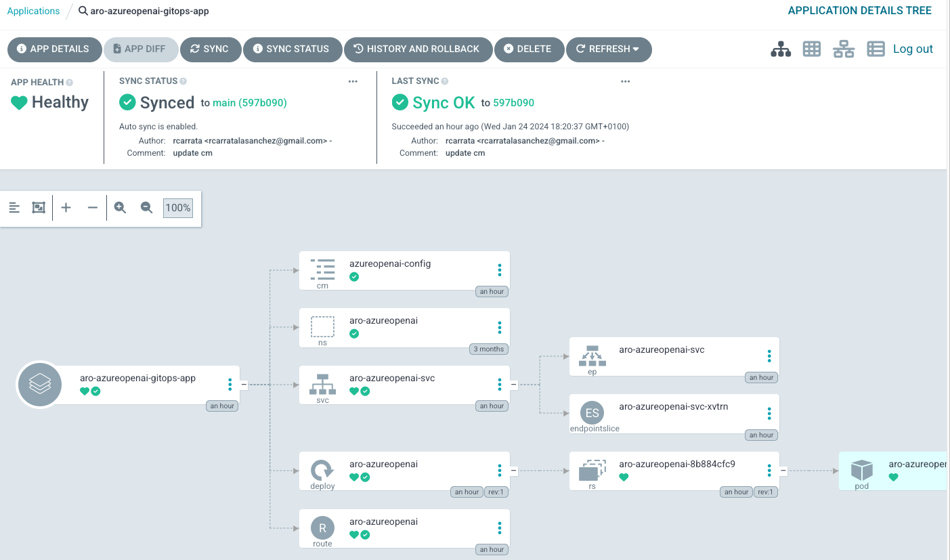This screenshot has height=560, width=950.
Task: Switch to the pods view icon
Action: (812, 49)
